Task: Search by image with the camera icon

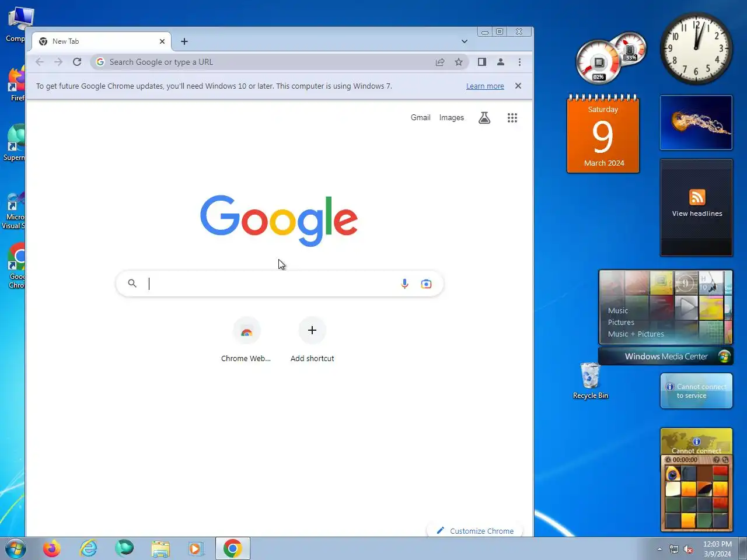Action: 427,283
